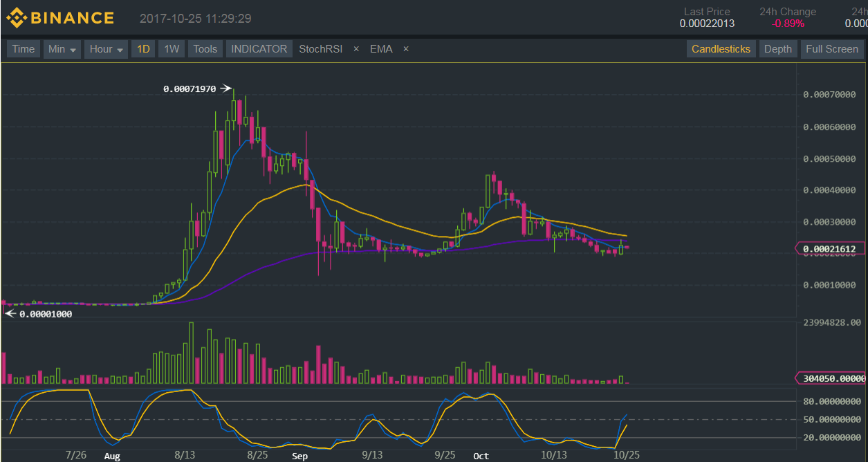Click the 80.00000000 StochRSI level label

[833, 401]
